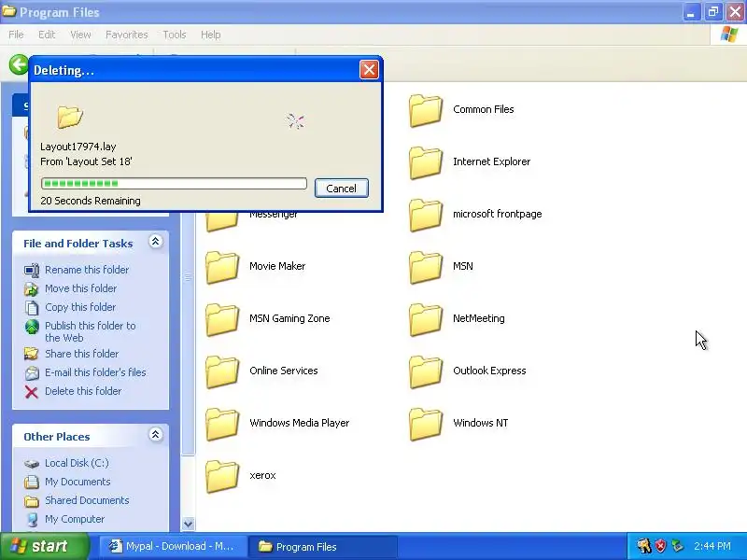Click the green Back arrow button
This screenshot has width=747, height=560.
[x=19, y=64]
